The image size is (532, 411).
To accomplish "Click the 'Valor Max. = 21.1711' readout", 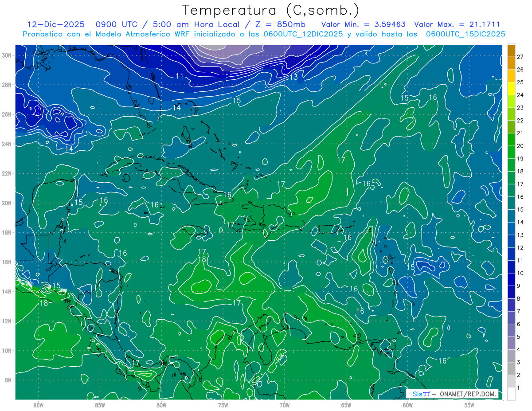I will (457, 24).
